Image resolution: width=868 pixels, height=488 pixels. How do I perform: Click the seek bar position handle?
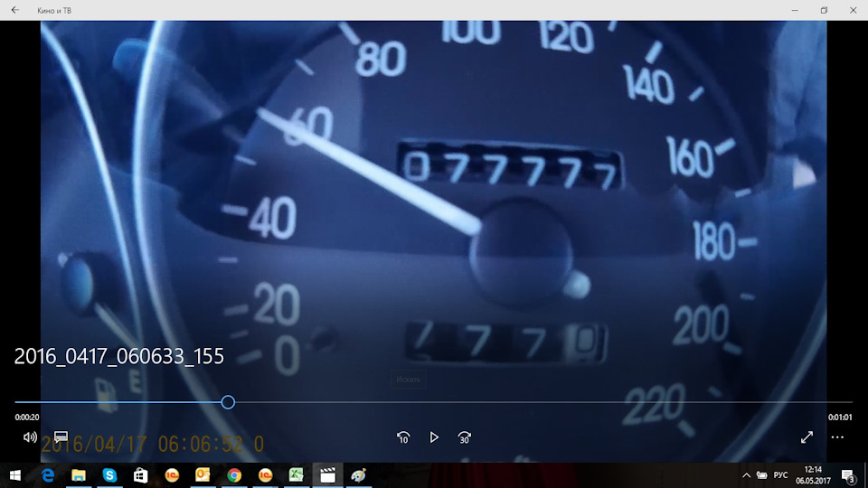228,402
